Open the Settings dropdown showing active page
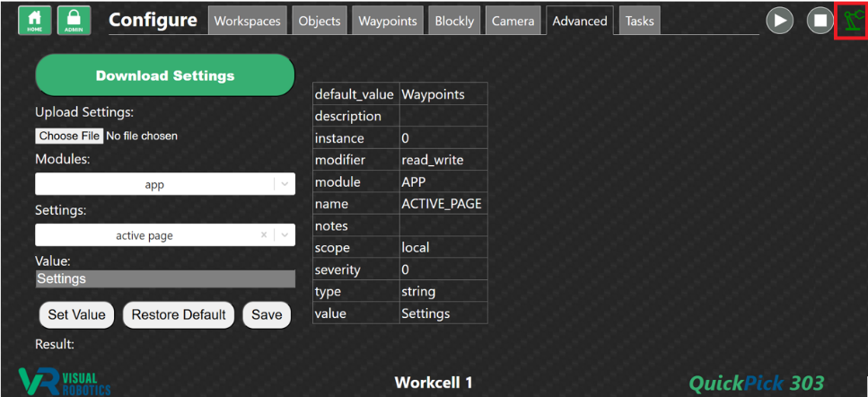The width and height of the screenshot is (868, 397). [x=165, y=235]
